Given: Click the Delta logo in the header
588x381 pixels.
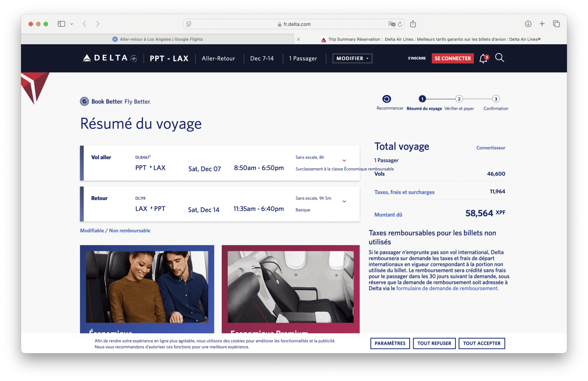Looking at the screenshot, I should [x=110, y=58].
